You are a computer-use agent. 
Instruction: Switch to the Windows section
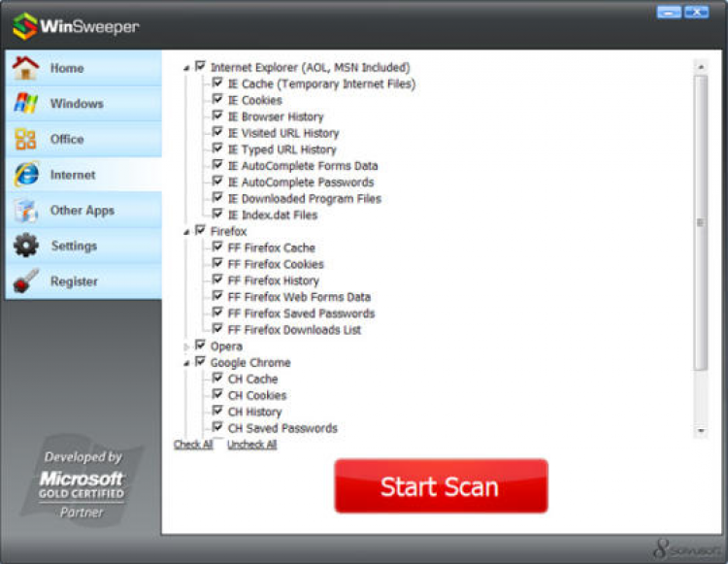click(83, 103)
